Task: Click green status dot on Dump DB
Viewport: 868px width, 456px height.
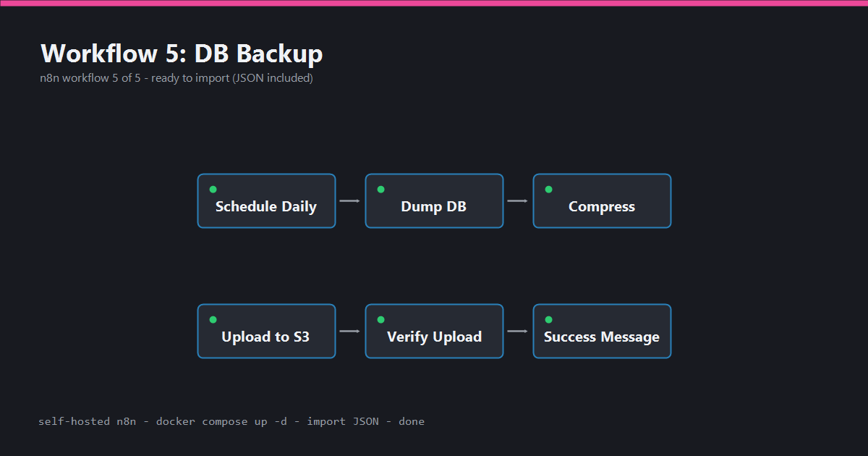Action: [x=380, y=189]
